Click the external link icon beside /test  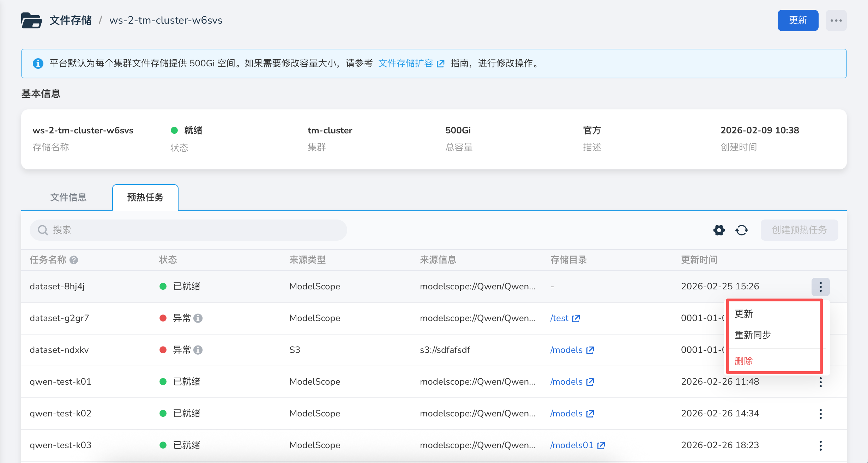coord(576,318)
